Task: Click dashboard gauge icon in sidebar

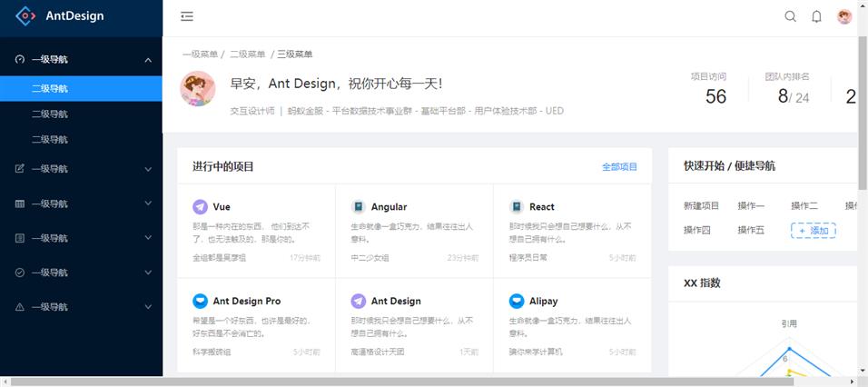Action: pyautogui.click(x=20, y=60)
